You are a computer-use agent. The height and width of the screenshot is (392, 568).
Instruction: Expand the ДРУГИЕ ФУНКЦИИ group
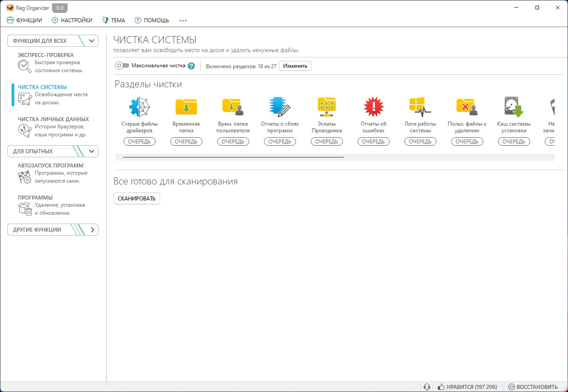tap(91, 229)
